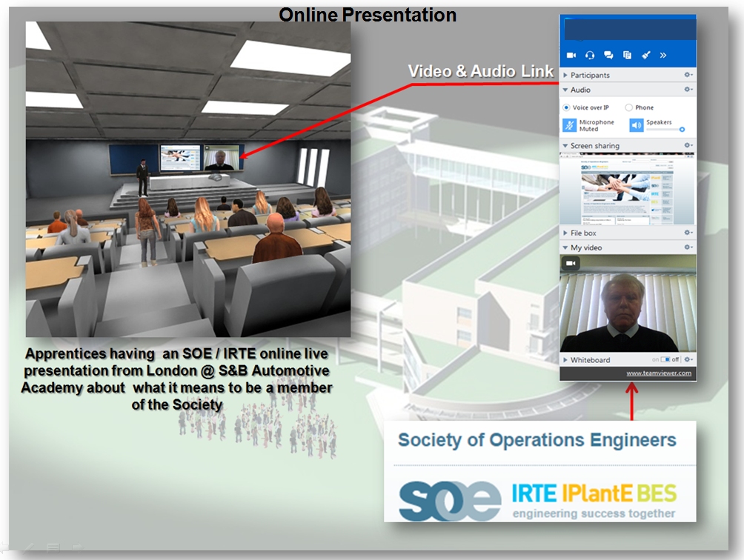Click the "engineering success together" tagline
The width and height of the screenshot is (744, 560).
click(594, 513)
